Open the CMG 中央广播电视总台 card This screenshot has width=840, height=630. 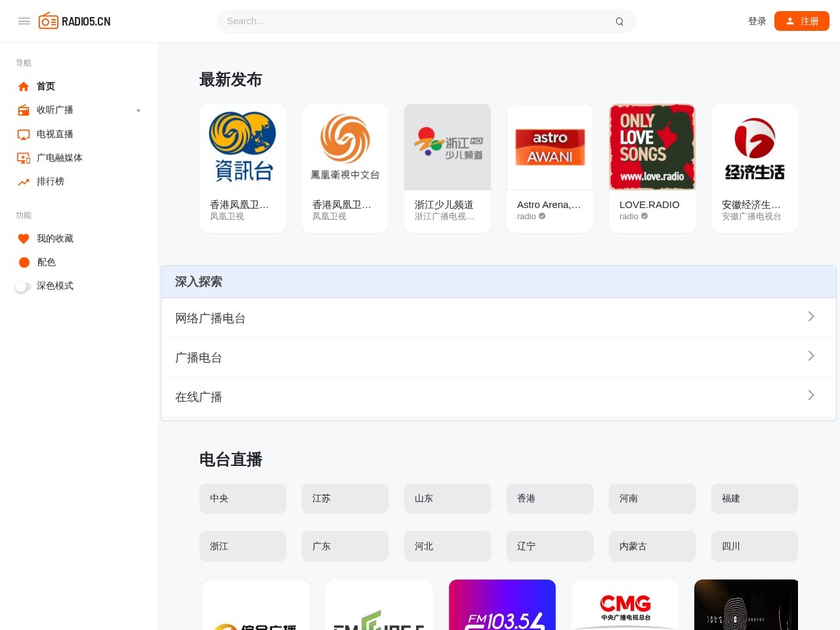click(x=625, y=604)
